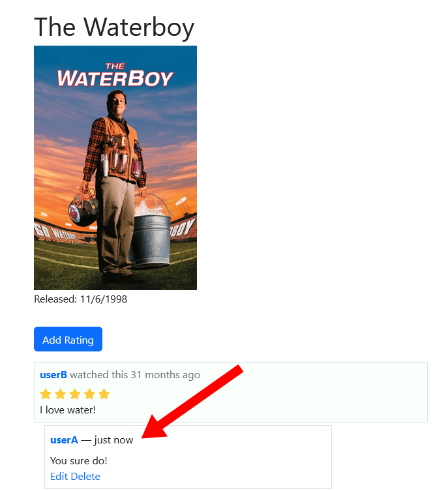Click 'watched this 31 months ago' text
This screenshot has width=448, height=491.
click(135, 374)
